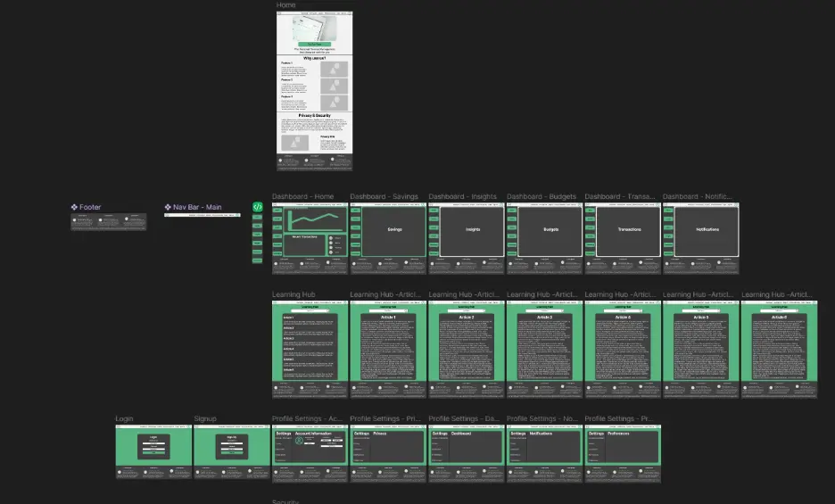Click the "Why use us?" heading in Home frame

coord(315,59)
